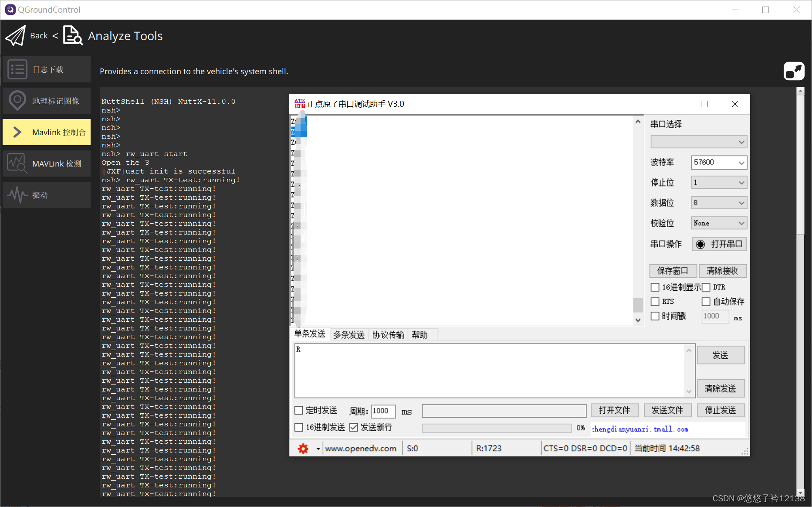Click 保存窗口 button

click(673, 271)
